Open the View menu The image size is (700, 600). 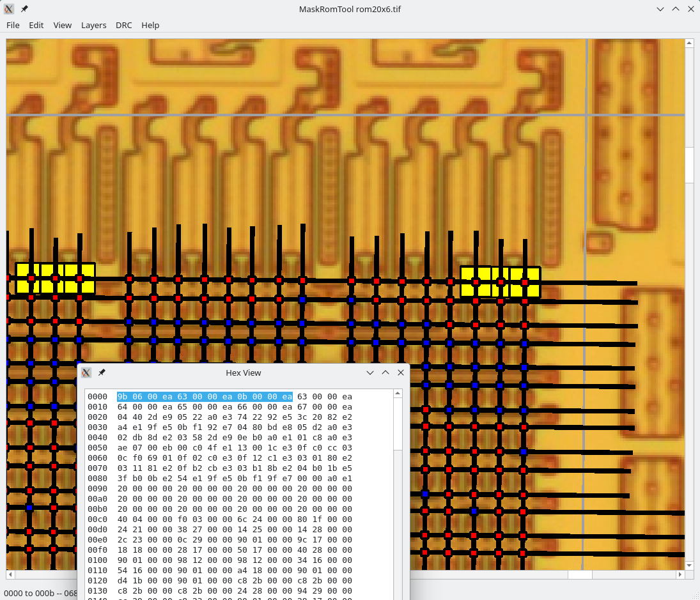tap(63, 25)
